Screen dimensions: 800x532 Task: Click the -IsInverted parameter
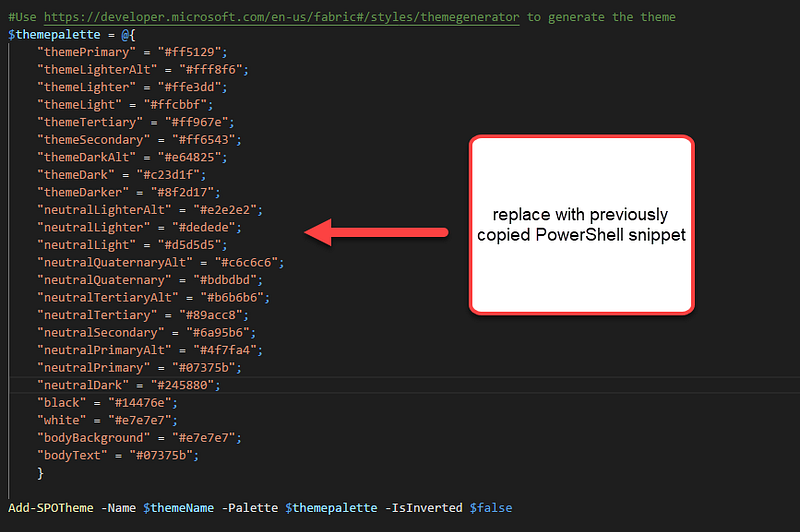tap(423, 508)
